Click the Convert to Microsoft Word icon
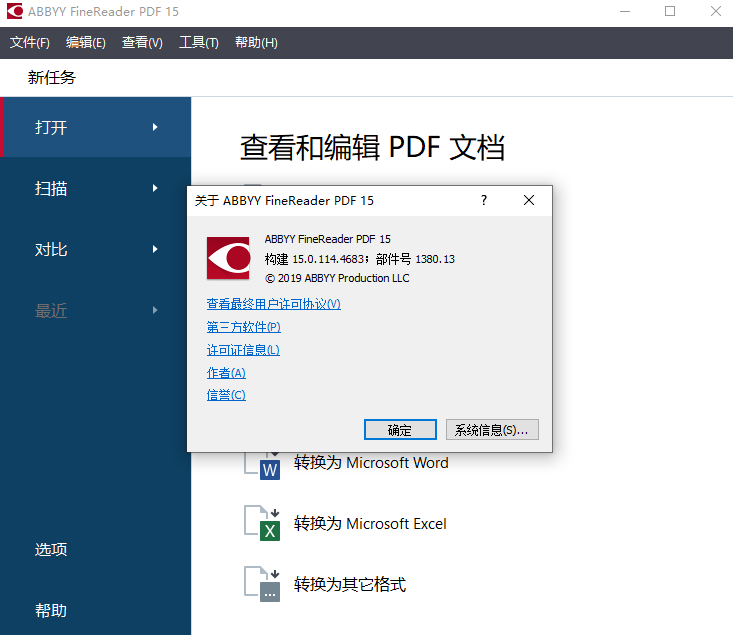 click(x=262, y=466)
